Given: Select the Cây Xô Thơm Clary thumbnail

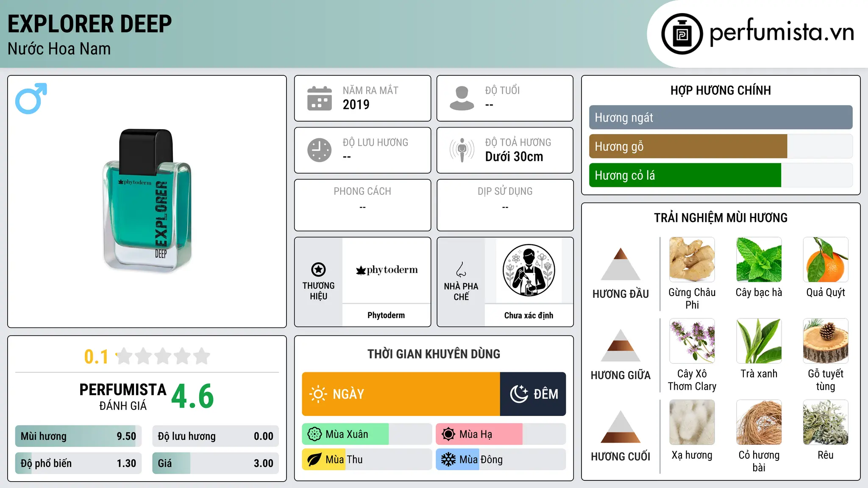Looking at the screenshot, I should click(x=692, y=341).
